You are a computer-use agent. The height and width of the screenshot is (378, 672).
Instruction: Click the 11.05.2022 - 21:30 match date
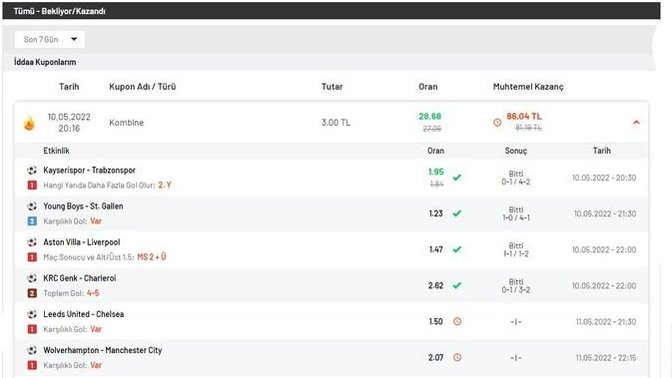pyautogui.click(x=606, y=322)
